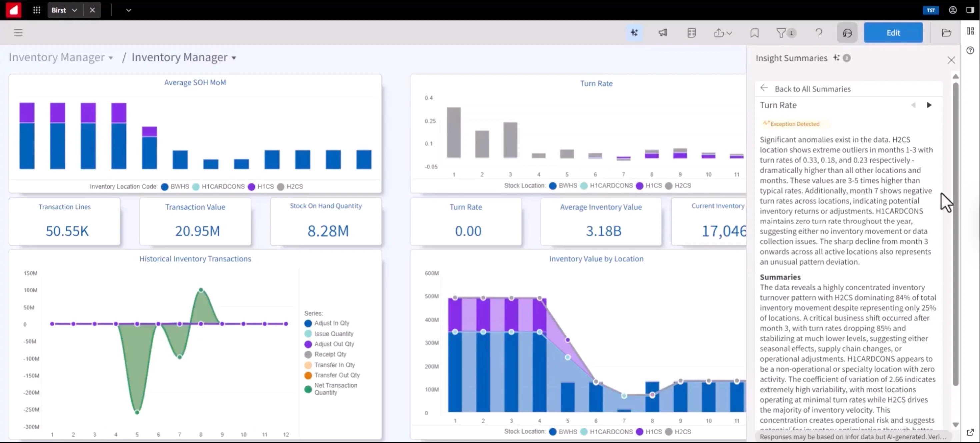Select the Birst tab at the top
980x443 pixels.
(x=58, y=10)
